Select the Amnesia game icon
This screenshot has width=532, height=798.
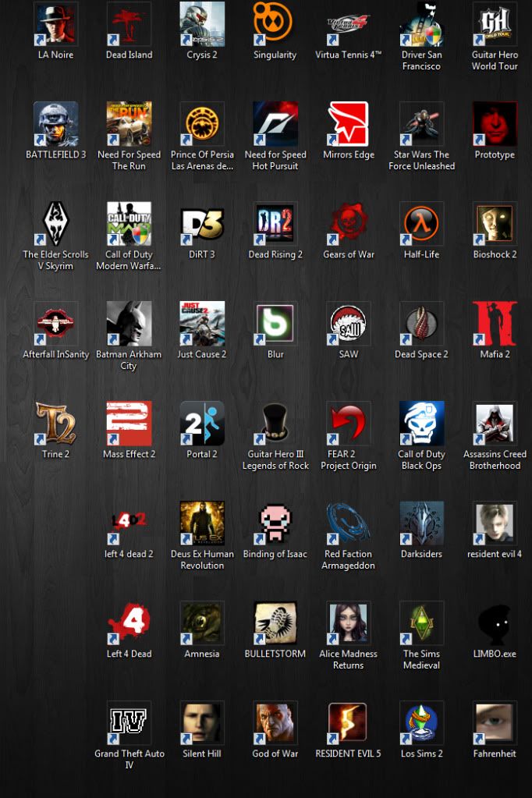202,622
